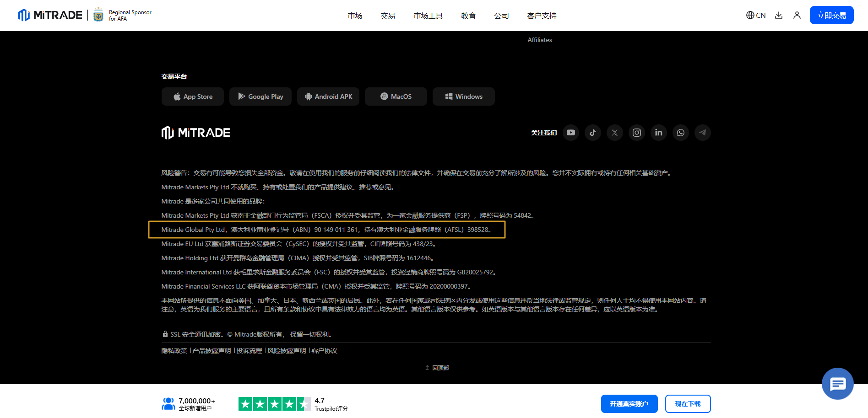Open the Telegram social icon
Screen dimensions: 868x418
pyautogui.click(x=703, y=133)
